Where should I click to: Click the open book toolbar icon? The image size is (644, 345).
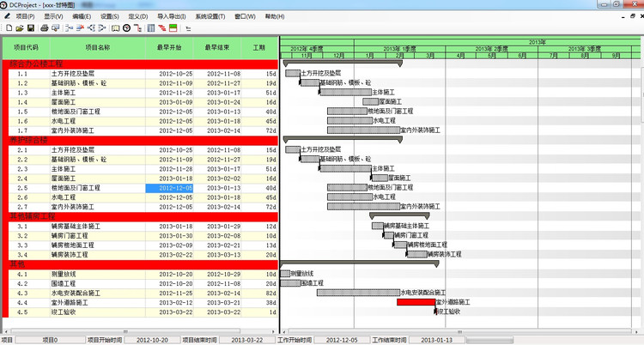coord(114,27)
